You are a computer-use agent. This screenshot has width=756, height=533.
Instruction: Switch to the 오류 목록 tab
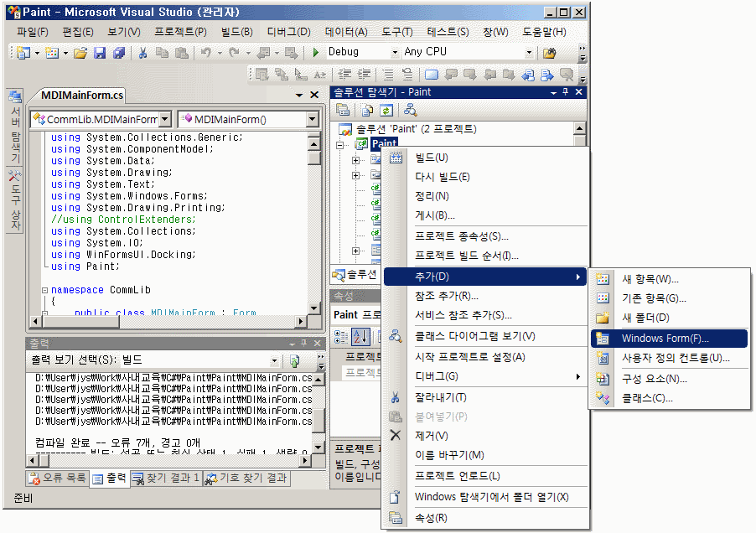58,478
